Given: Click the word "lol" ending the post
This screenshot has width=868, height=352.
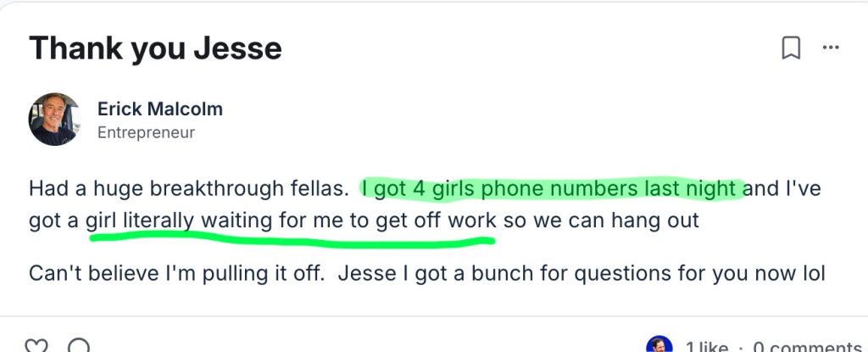Looking at the screenshot, I should click(812, 273).
